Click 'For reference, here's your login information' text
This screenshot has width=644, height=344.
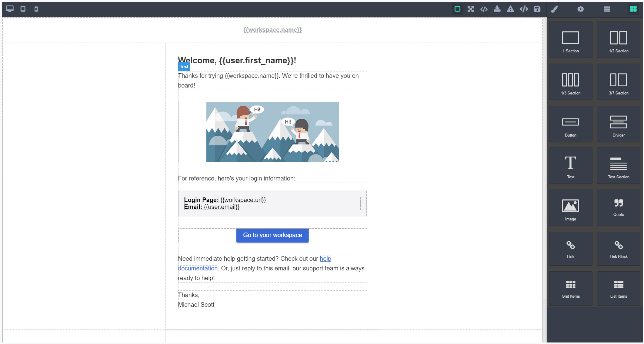[236, 178]
